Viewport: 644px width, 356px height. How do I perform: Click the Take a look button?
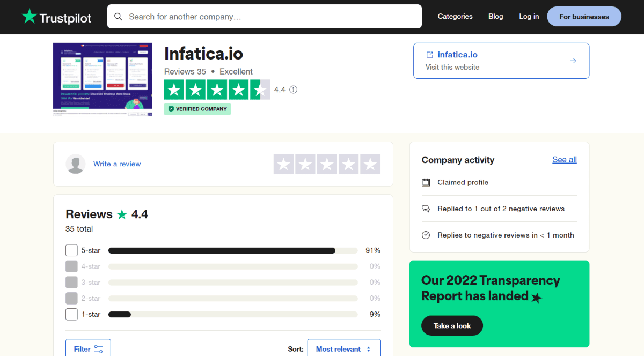[452, 326]
